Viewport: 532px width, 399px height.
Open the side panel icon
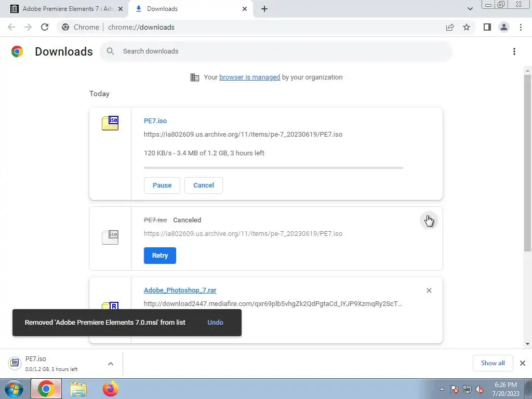[487, 27]
